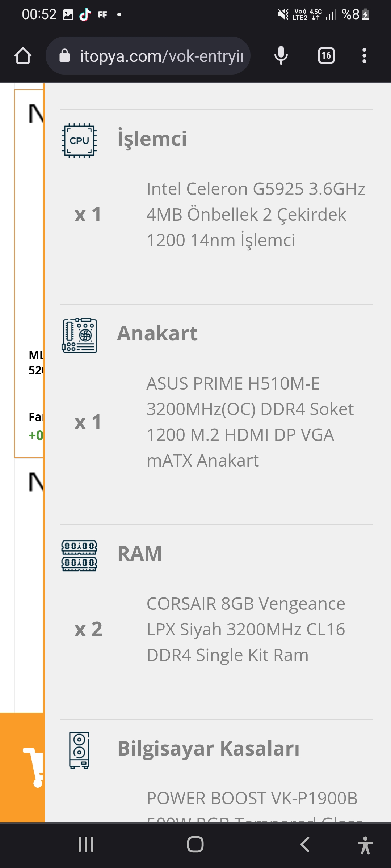
Task: Open the ASUS PRIME H510M-E motherboard entry
Action: point(250,422)
